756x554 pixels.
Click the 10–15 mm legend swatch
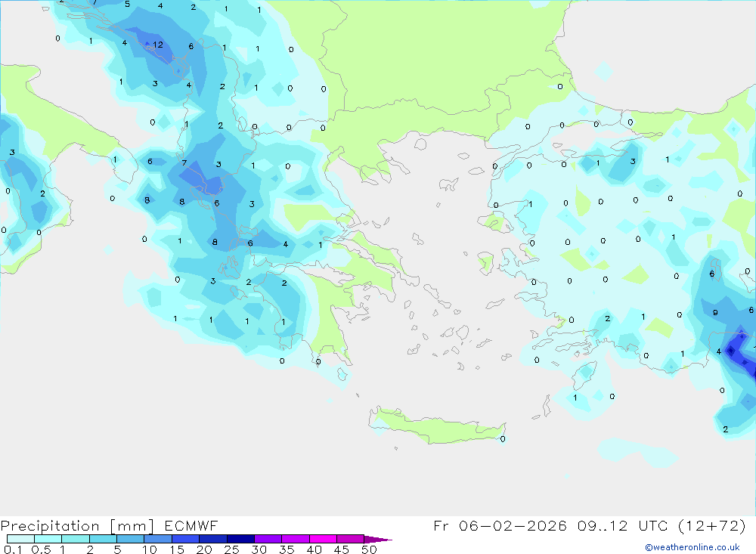158,539
